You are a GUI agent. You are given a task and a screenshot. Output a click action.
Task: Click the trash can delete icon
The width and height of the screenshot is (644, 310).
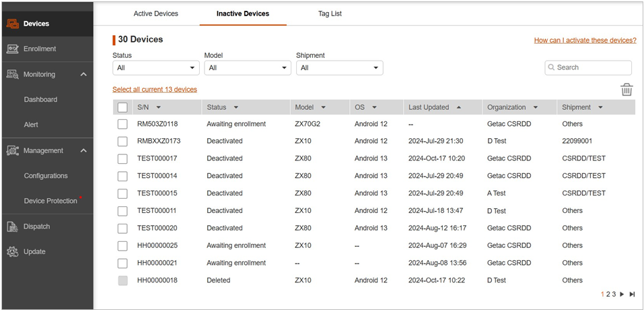tap(627, 90)
